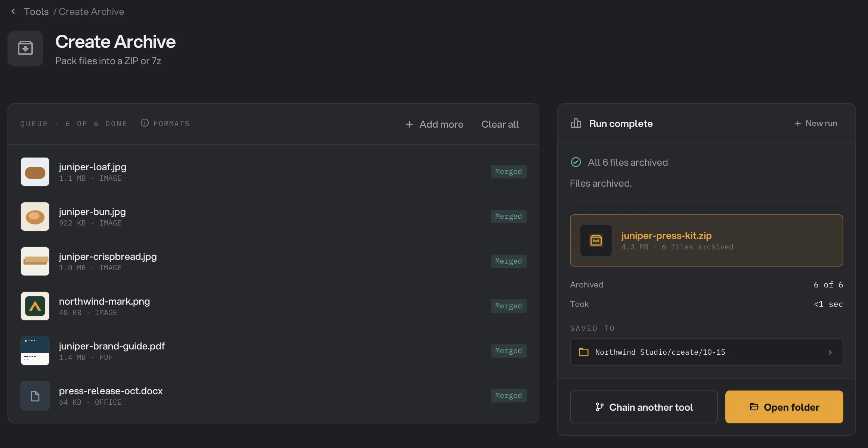Viewport: 868px width, 448px height.
Task: Select the juniper-bun.jpg thumbnail
Action: [x=35, y=217]
